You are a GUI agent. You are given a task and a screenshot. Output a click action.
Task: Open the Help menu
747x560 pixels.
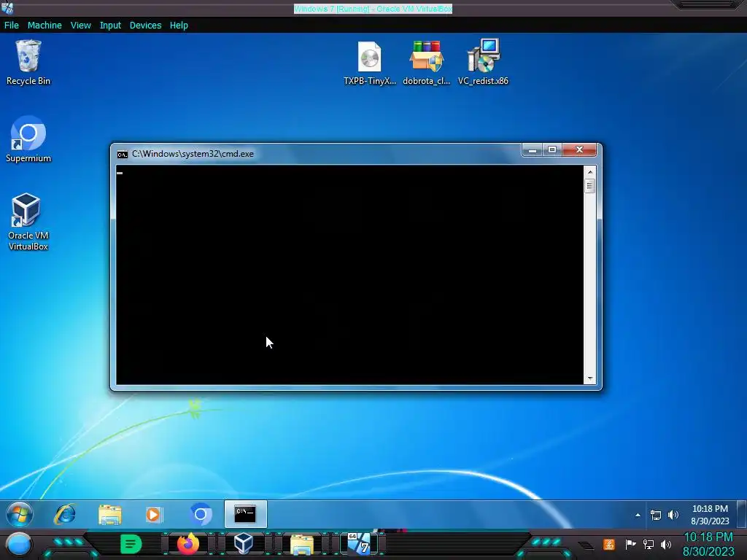(x=179, y=26)
